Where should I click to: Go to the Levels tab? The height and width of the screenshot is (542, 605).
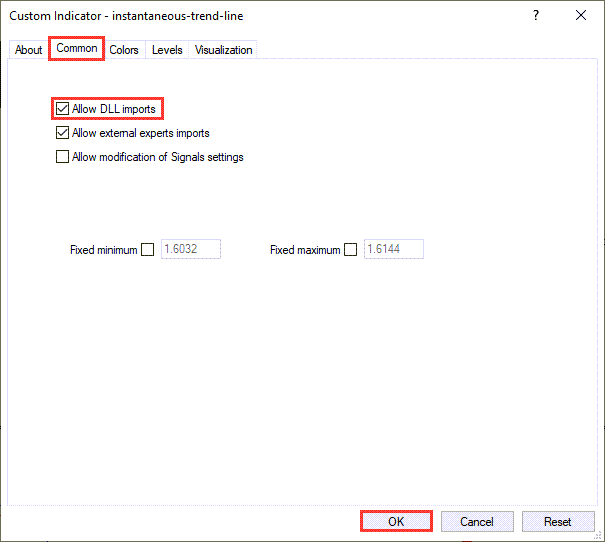coord(167,50)
